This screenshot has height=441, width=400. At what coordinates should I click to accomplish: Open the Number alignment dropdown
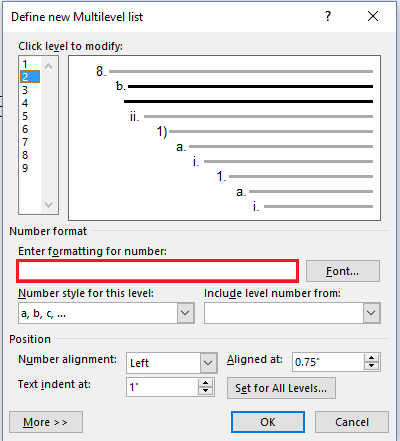(x=208, y=363)
